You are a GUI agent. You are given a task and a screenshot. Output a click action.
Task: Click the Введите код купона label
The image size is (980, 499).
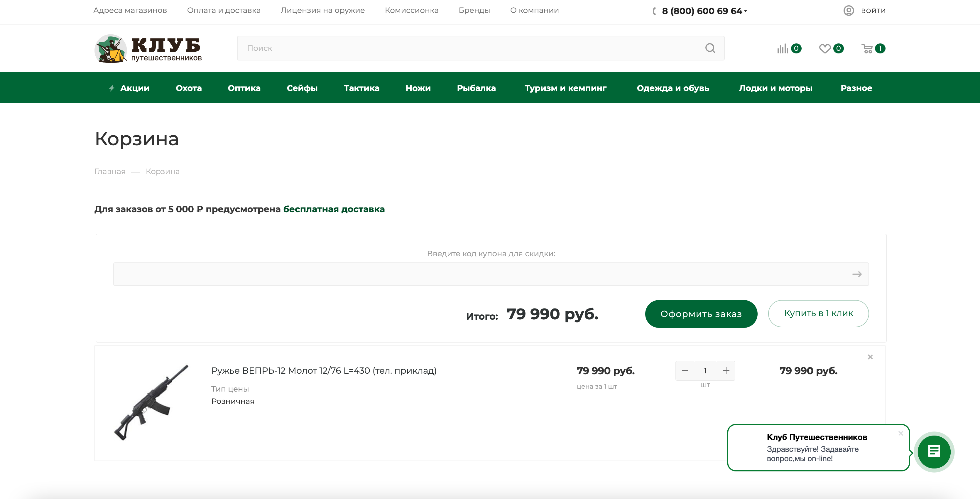(491, 254)
